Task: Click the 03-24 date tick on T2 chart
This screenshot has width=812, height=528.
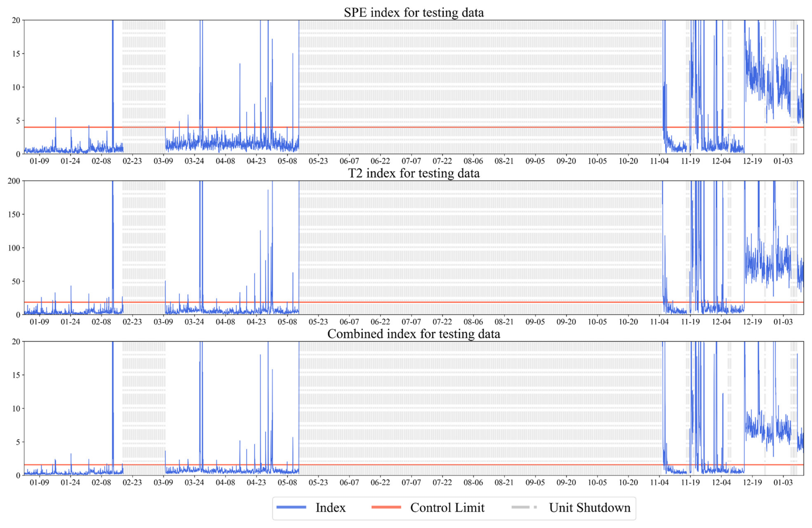Action: click(194, 322)
